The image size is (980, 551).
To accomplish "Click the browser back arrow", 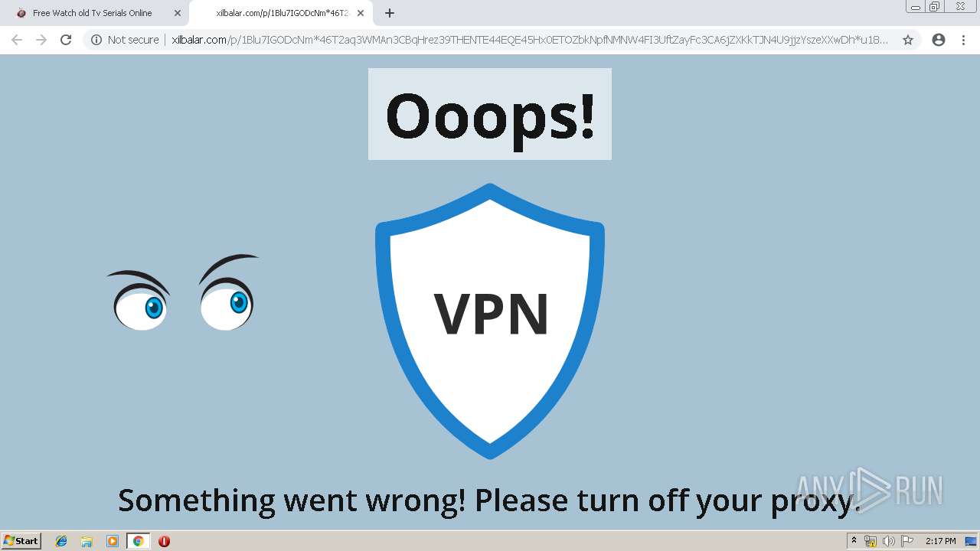I will click(x=17, y=40).
